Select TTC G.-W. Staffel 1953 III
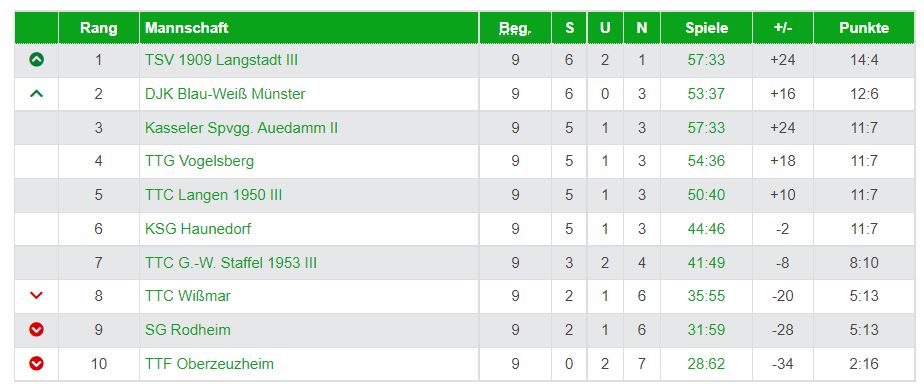Viewport: 924px width, 392px height. point(231,263)
